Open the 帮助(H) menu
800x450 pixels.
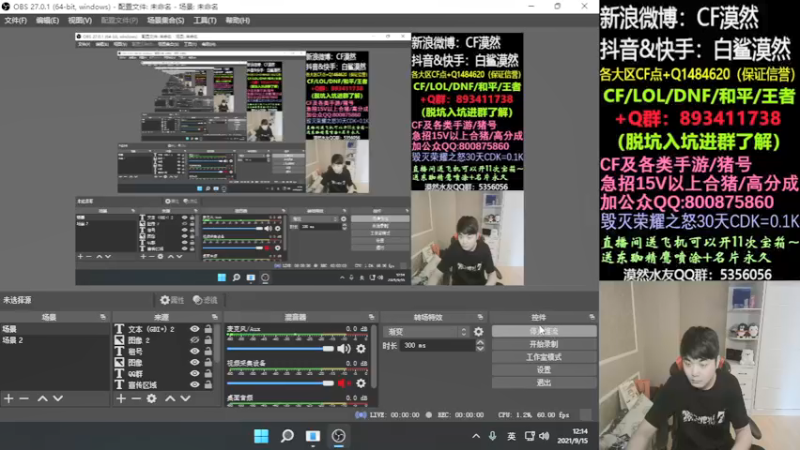tap(237, 20)
